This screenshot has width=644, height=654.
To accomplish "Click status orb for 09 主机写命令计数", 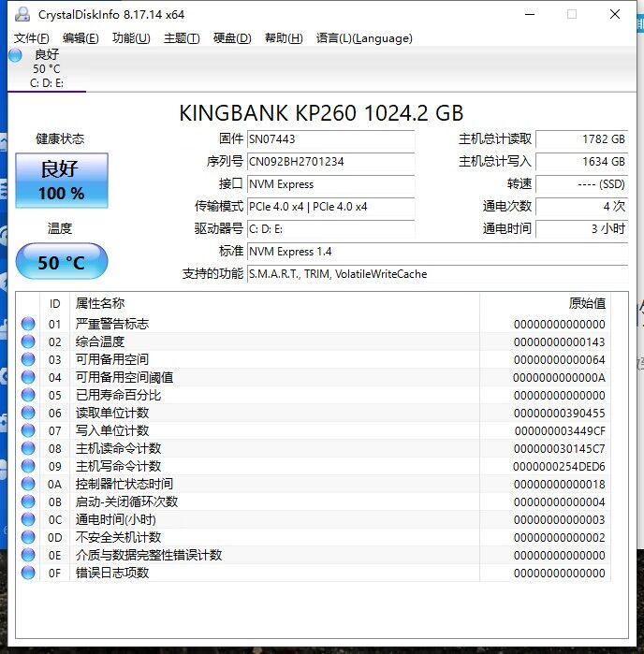I will 28,466.
